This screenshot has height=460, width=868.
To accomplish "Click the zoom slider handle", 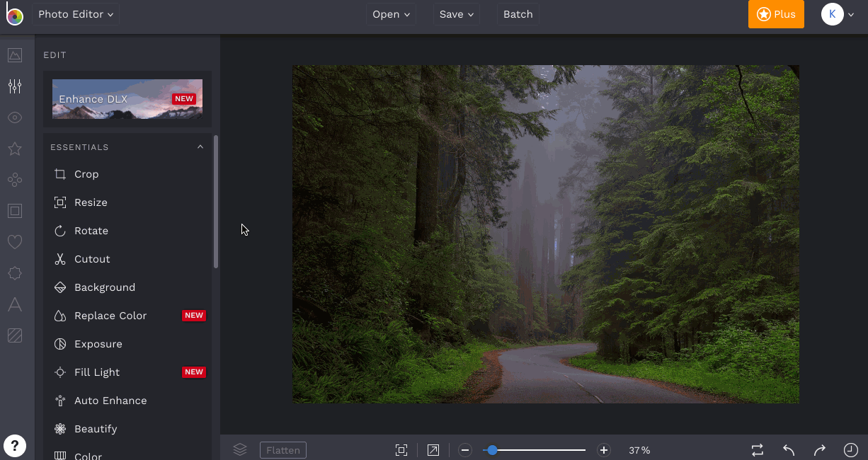I will [x=492, y=450].
